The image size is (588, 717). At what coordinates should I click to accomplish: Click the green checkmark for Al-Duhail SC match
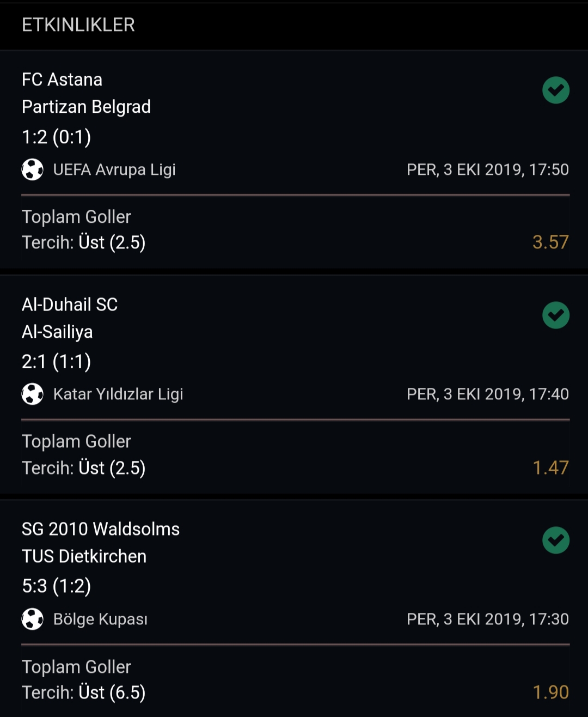(556, 315)
